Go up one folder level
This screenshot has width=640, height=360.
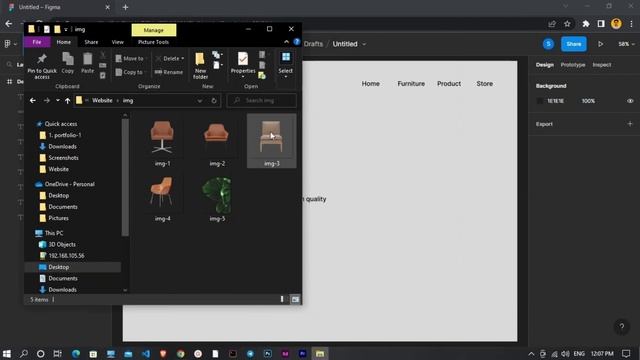(x=67, y=100)
